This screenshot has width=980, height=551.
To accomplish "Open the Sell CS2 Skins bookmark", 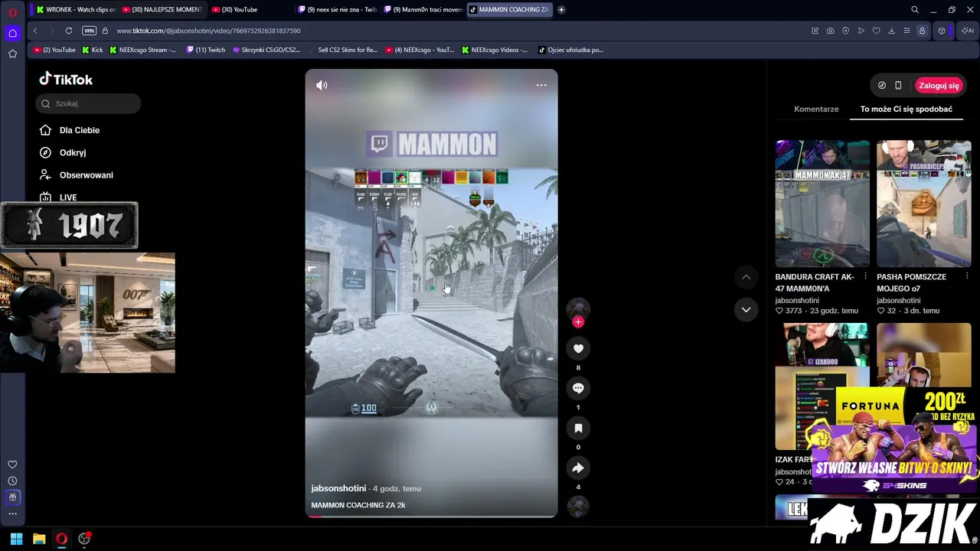I will coord(342,50).
